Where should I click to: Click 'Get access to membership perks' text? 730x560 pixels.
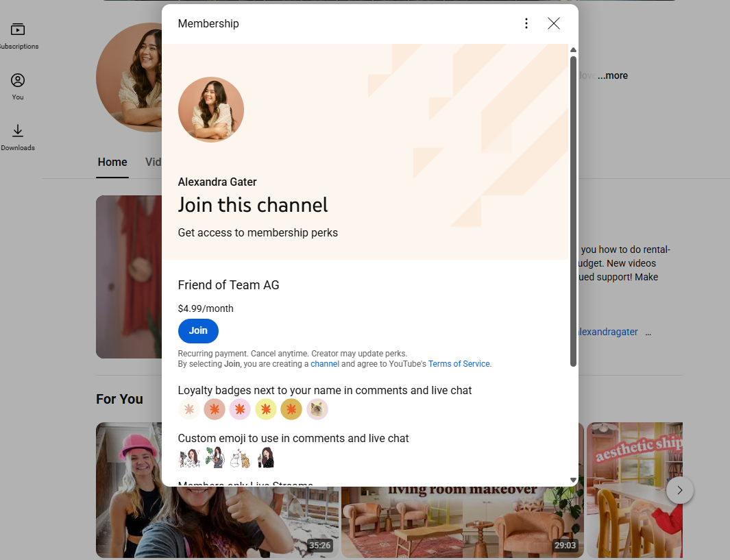[x=258, y=233]
